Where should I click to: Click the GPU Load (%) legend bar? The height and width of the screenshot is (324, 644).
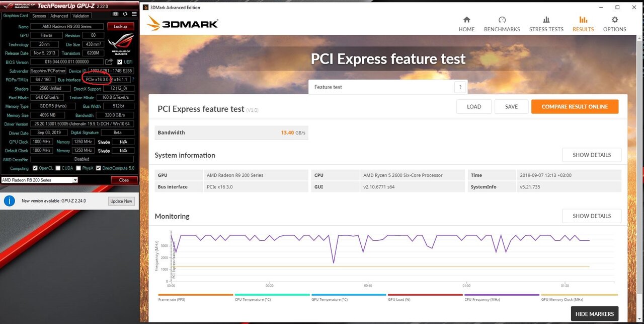click(425, 295)
